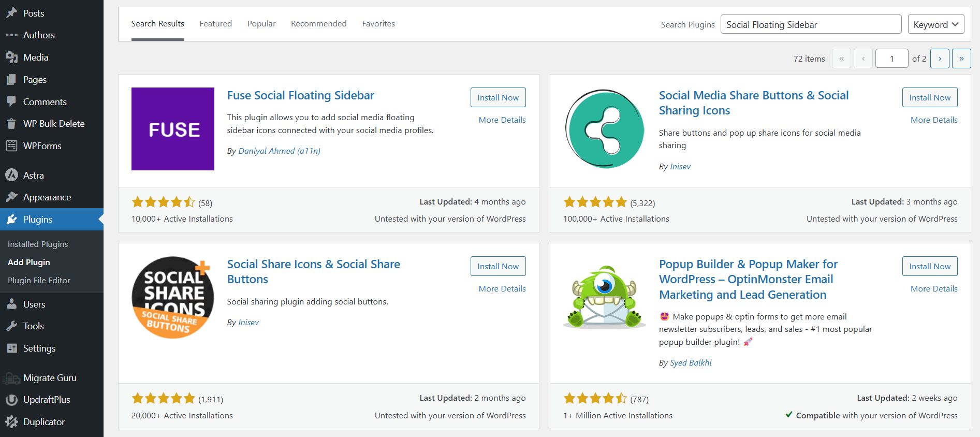980x437 pixels.
Task: Click the Appearance paintbrush icon
Action: (11, 197)
